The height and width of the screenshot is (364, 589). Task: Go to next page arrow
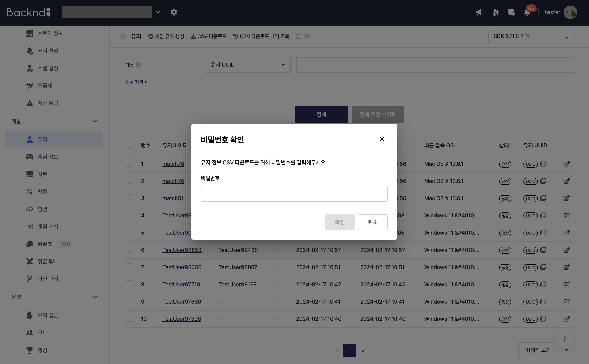pos(363,351)
